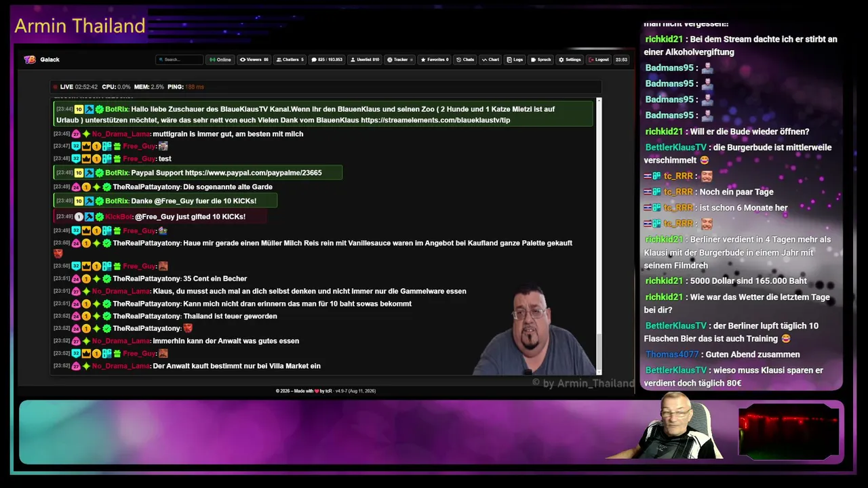Click Badmans95 name in first Badmans95 emote message
This screenshot has height=488, width=868.
(669, 68)
